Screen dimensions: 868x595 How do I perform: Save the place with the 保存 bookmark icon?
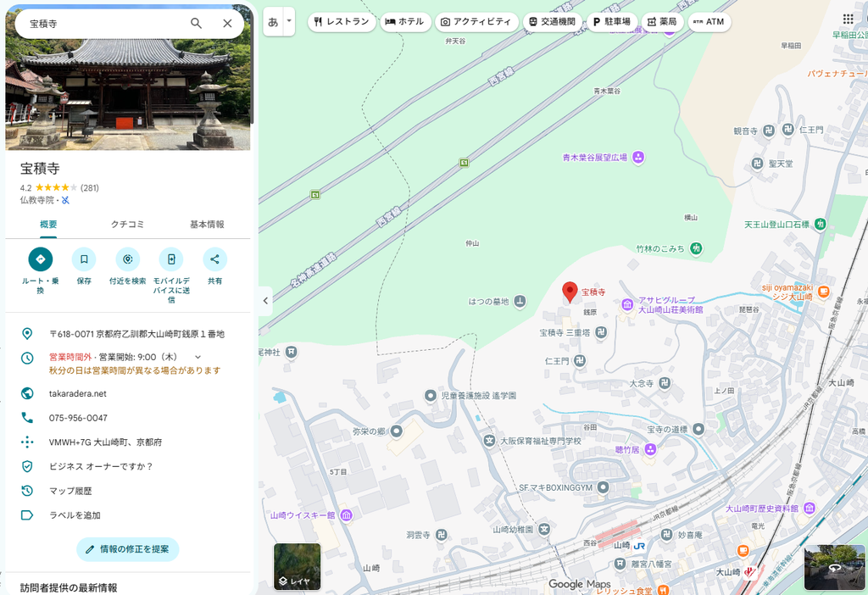click(84, 259)
